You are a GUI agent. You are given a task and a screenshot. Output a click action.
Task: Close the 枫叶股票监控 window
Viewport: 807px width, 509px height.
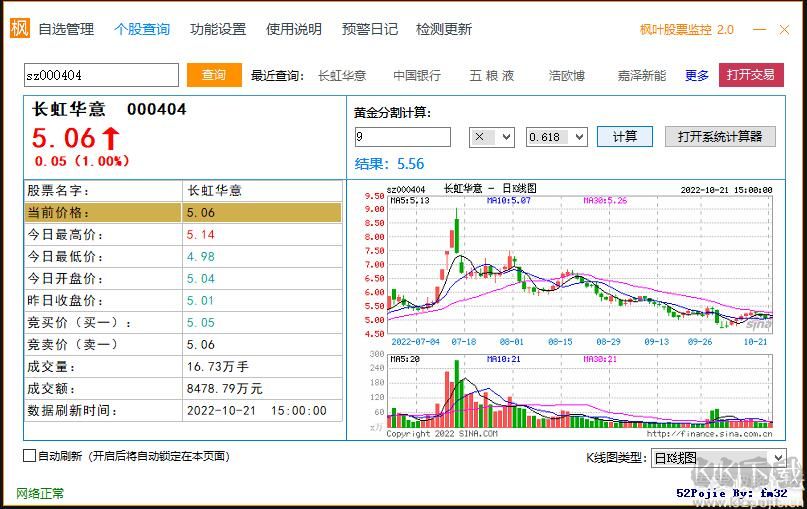coord(784,29)
